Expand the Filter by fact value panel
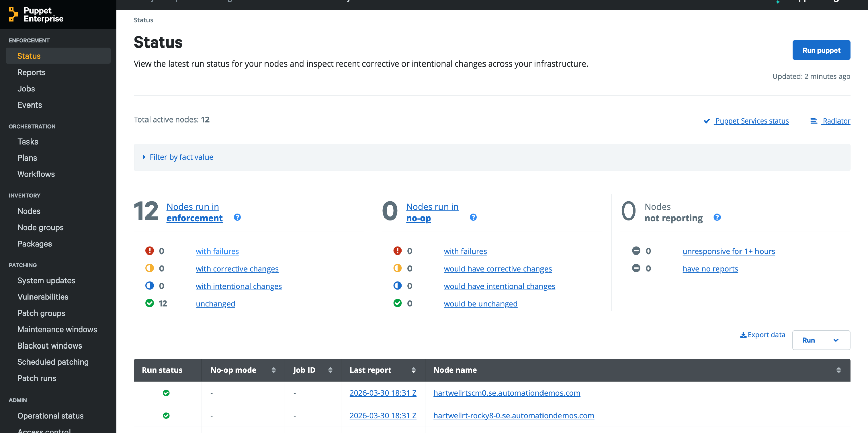 (x=181, y=157)
